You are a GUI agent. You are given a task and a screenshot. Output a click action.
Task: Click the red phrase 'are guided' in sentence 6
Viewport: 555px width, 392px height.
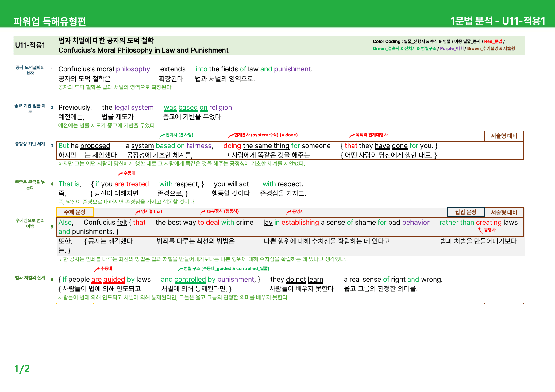click(108, 280)
